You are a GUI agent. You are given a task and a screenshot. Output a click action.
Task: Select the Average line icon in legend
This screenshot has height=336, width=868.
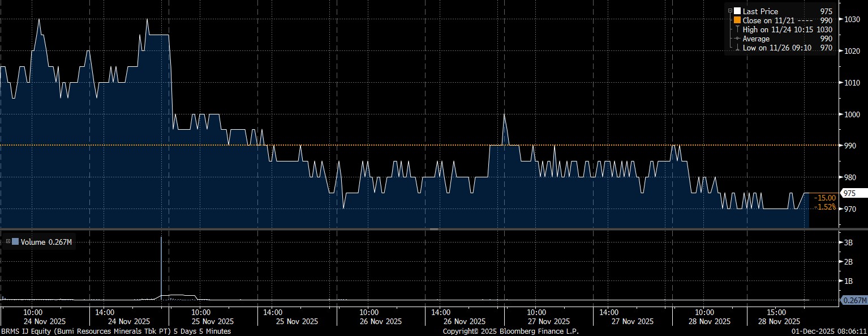click(737, 39)
